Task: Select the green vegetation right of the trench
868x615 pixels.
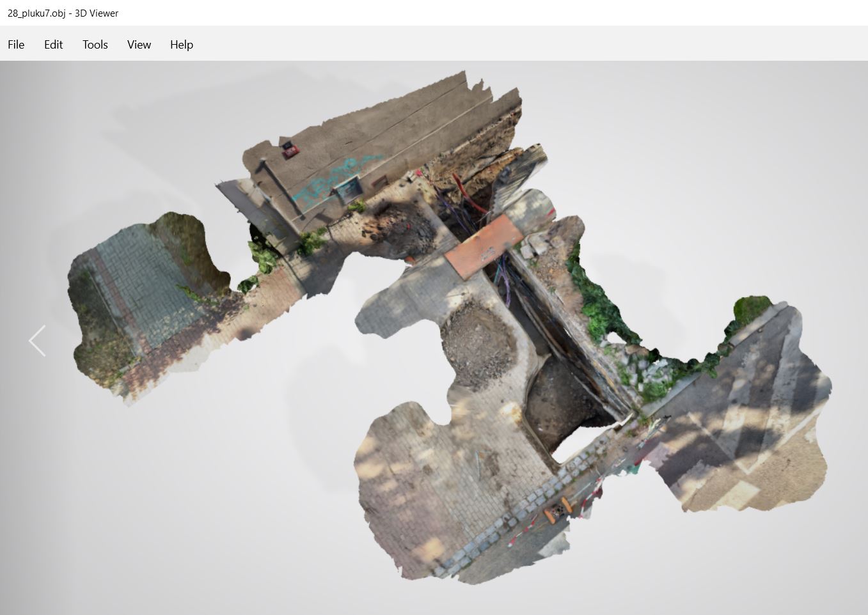Action: 598,307
